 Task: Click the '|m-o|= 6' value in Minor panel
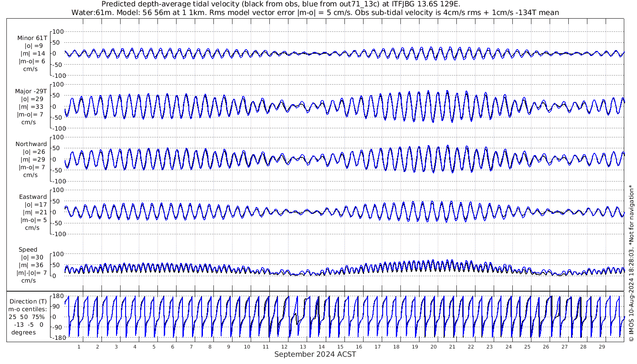(x=32, y=61)
